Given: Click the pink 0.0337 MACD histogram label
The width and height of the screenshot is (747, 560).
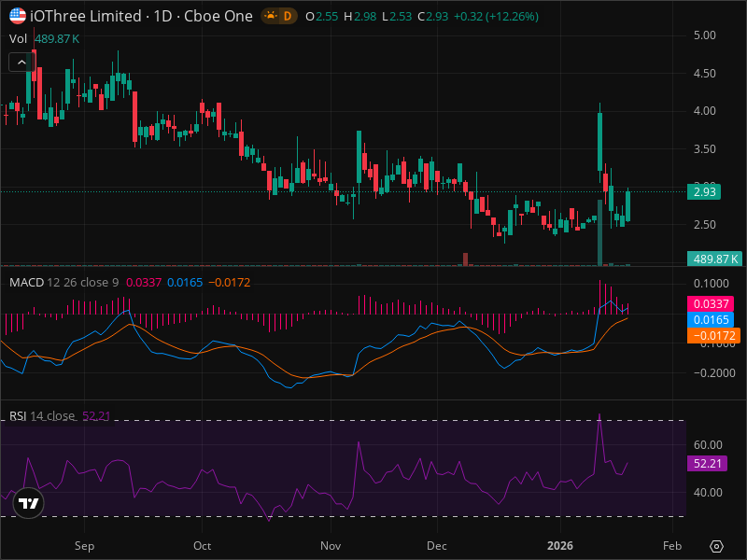Looking at the screenshot, I should click(x=711, y=304).
